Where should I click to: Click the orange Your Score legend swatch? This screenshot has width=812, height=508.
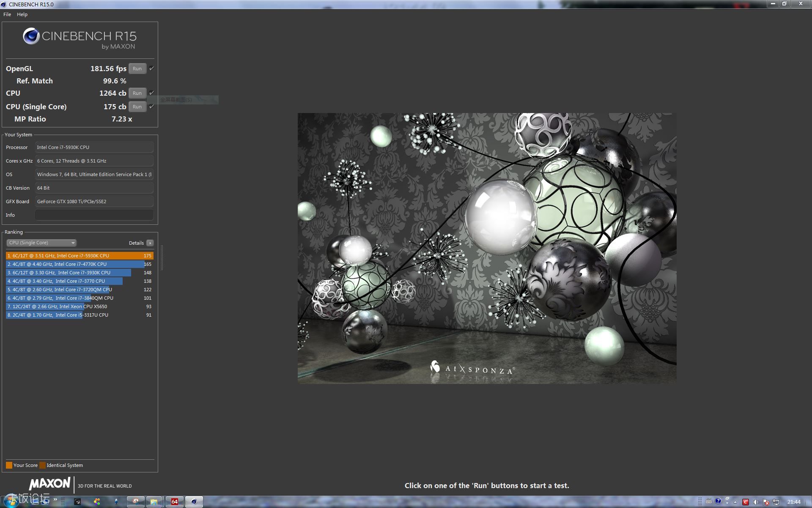[x=9, y=465]
